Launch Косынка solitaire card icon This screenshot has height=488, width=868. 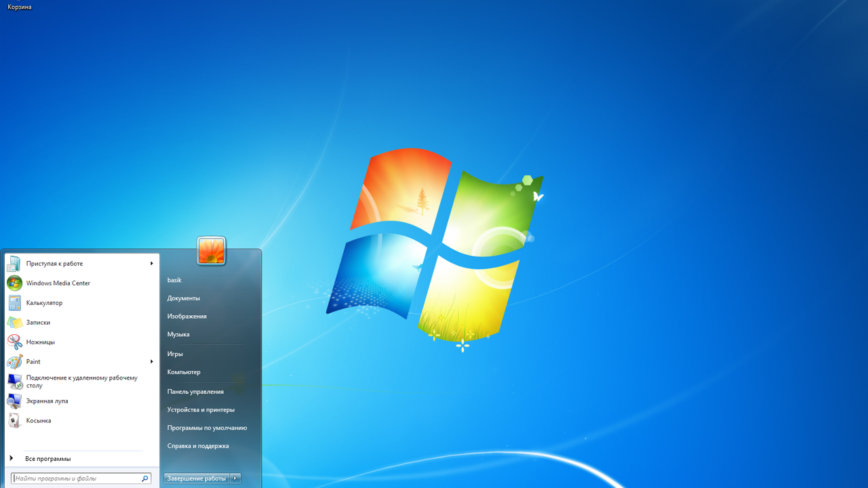click(x=14, y=421)
